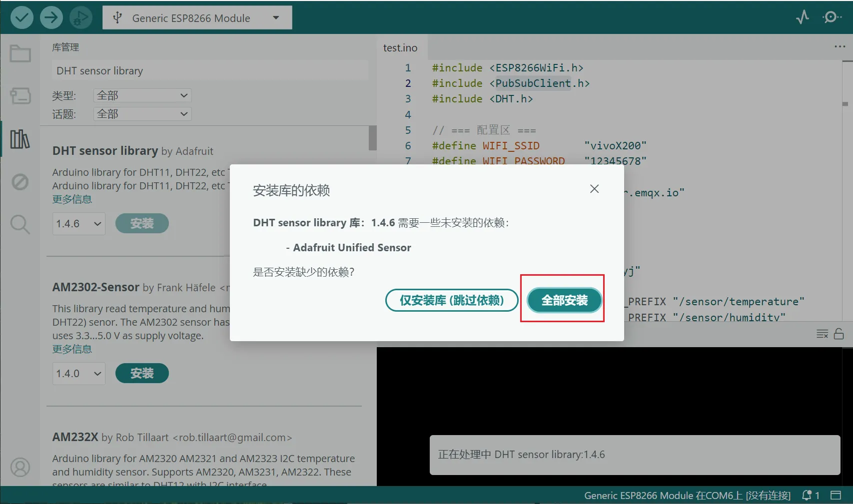Open Debug sidebar icon
Viewport: 853px width, 504px height.
click(20, 182)
